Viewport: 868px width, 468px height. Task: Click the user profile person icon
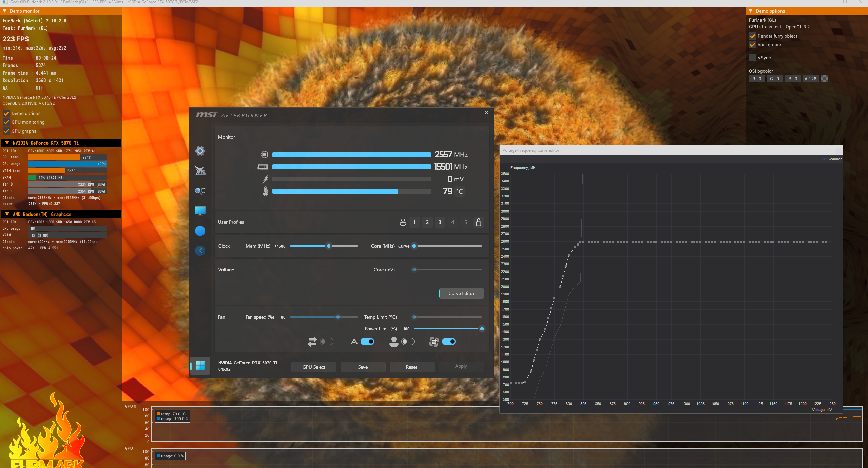403,222
